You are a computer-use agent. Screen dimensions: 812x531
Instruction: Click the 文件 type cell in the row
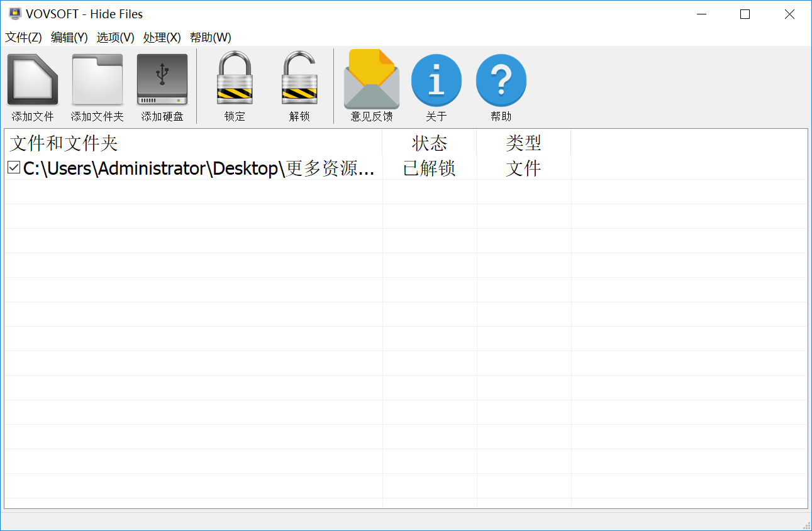[524, 168]
